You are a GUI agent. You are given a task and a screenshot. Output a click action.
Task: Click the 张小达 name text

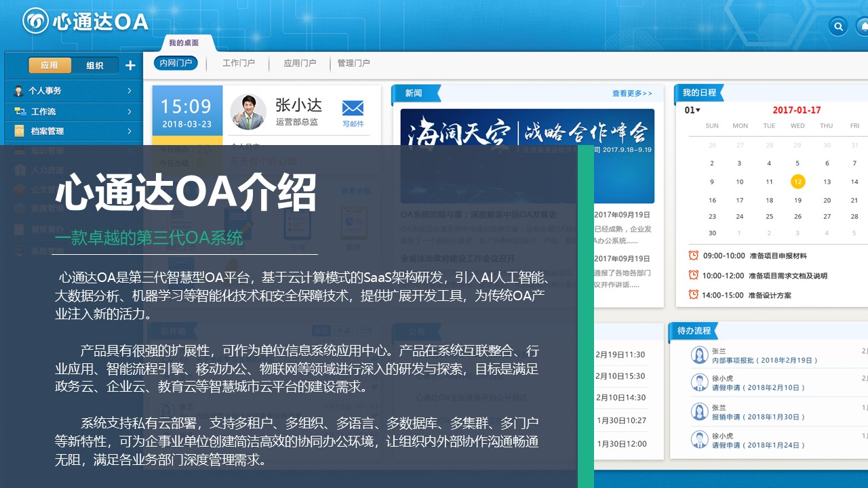[x=298, y=105]
